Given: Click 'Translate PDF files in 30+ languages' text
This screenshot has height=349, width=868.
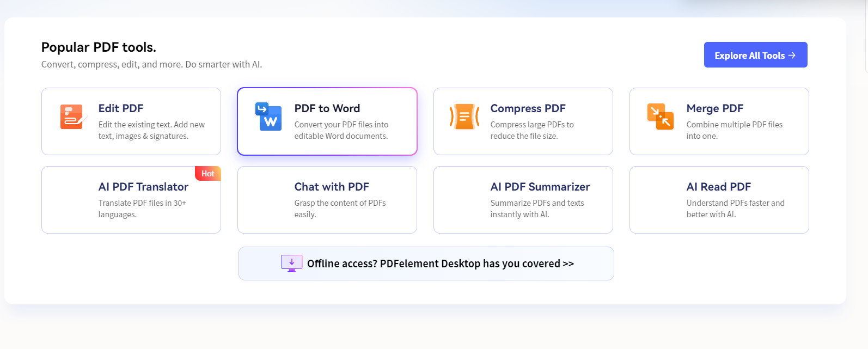Looking at the screenshot, I should click(x=142, y=209).
